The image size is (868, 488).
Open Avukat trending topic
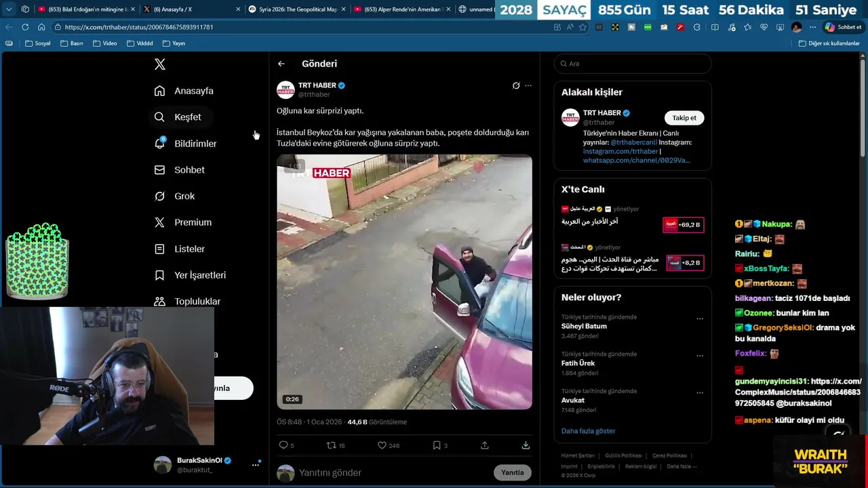573,401
